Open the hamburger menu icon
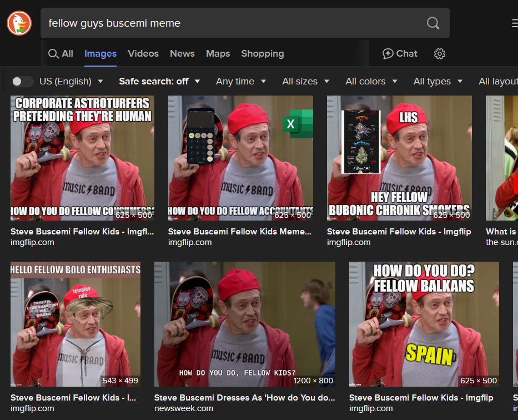Screen dimensions: 518x420 (514, 23)
